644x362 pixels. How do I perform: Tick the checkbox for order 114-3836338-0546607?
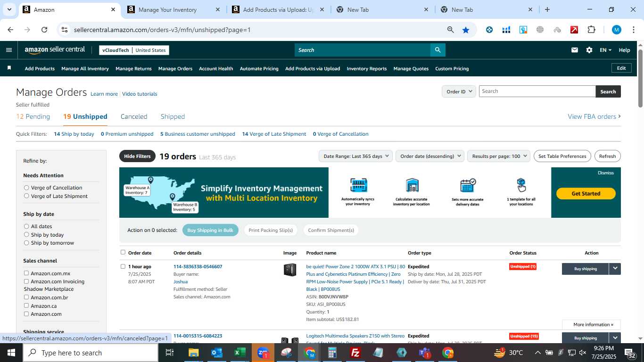[x=123, y=266]
